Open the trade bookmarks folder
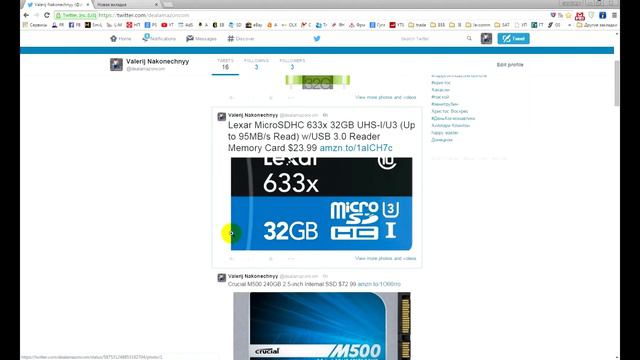The height and width of the screenshot is (360, 640). [x=417, y=25]
